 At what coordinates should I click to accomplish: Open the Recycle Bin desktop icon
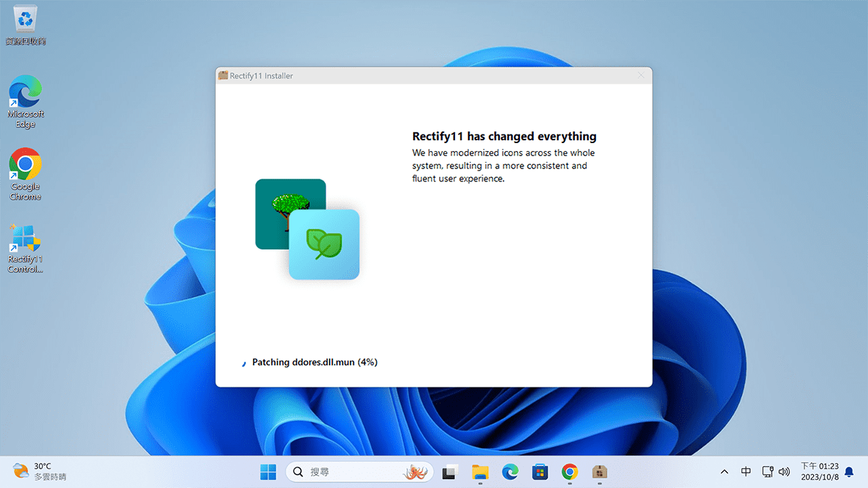tap(25, 22)
